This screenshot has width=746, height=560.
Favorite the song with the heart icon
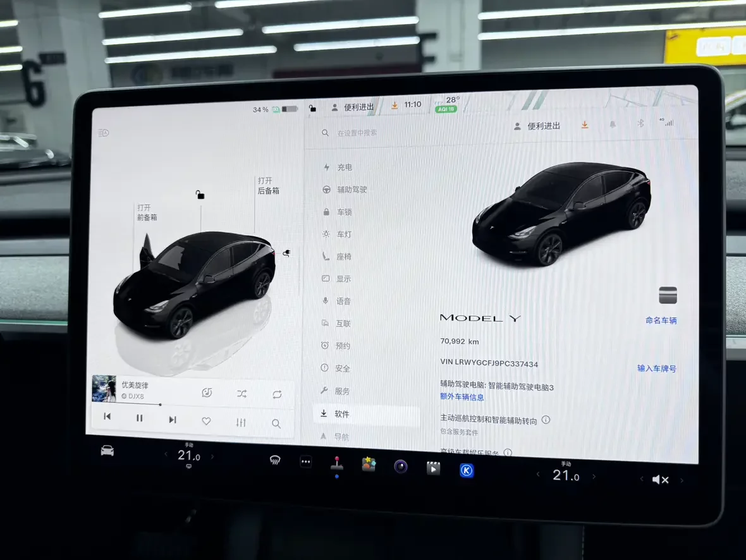click(x=206, y=421)
